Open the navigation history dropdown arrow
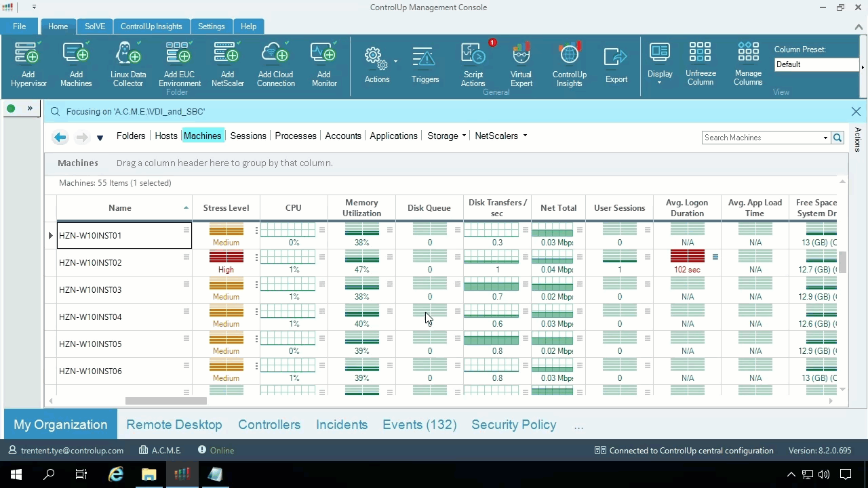 100,138
